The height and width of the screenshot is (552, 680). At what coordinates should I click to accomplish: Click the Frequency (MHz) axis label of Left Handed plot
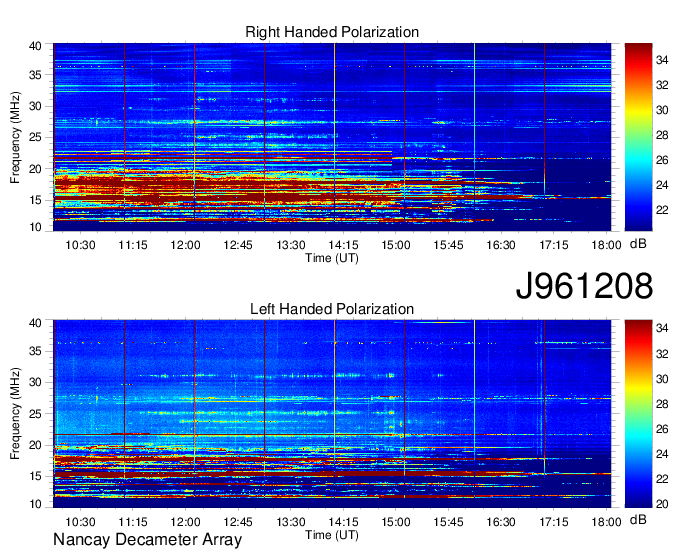coord(15,414)
